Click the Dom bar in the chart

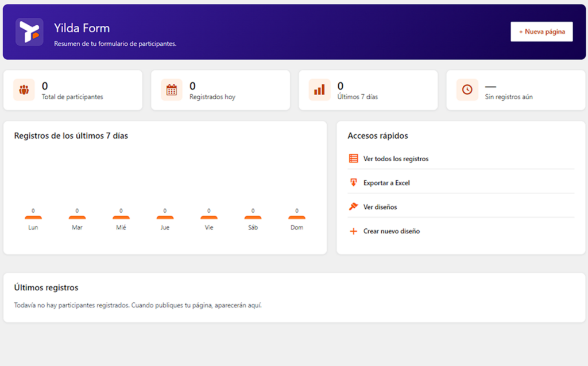[x=297, y=217]
